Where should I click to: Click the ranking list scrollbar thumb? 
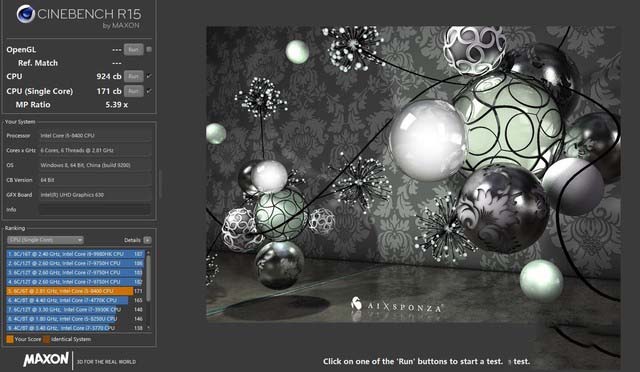[x=148, y=278]
